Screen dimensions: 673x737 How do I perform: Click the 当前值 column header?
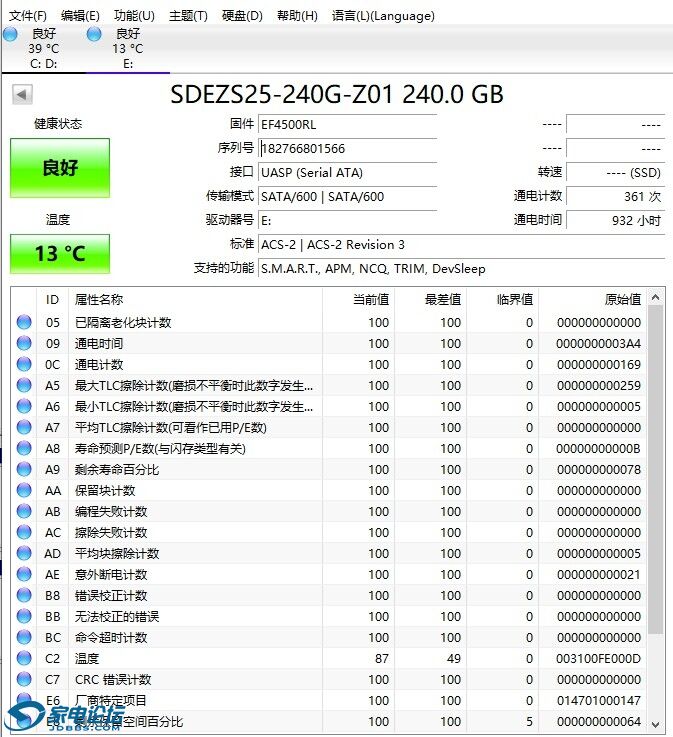pyautogui.click(x=359, y=299)
